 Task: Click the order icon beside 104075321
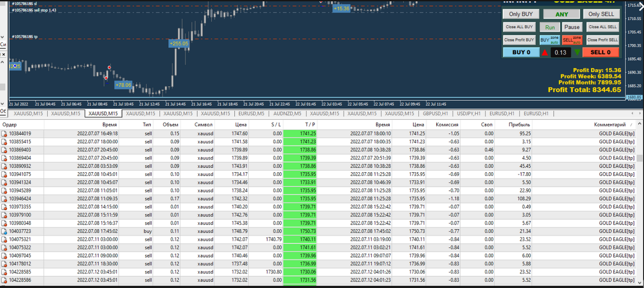pos(4,240)
